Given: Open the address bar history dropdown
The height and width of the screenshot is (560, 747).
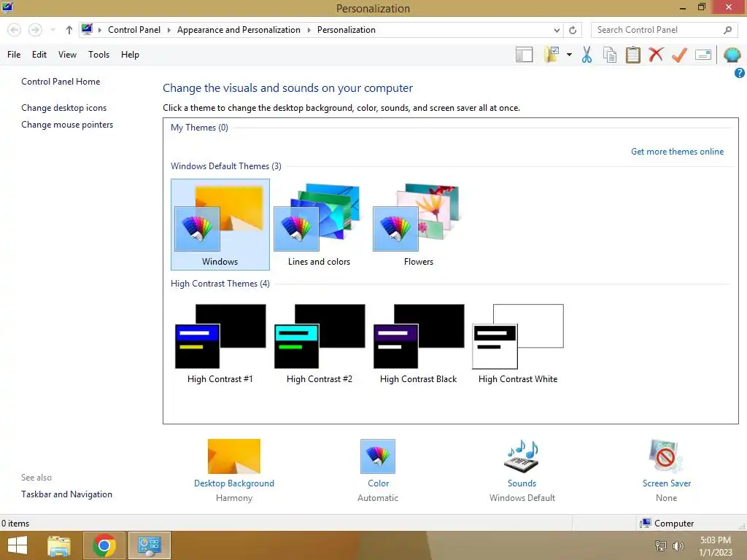Looking at the screenshot, I should [557, 30].
